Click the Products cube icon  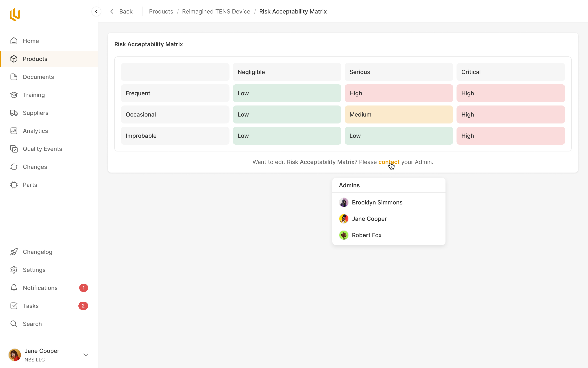point(14,59)
